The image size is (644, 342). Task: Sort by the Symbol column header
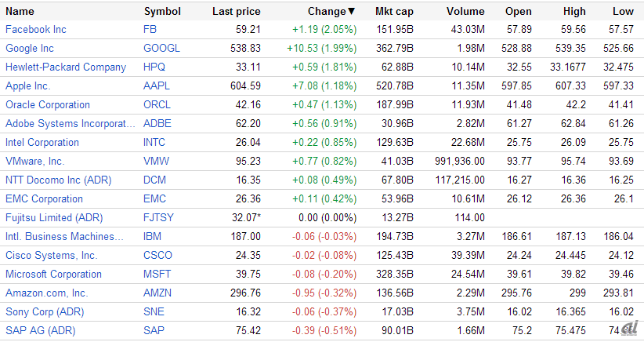point(162,12)
